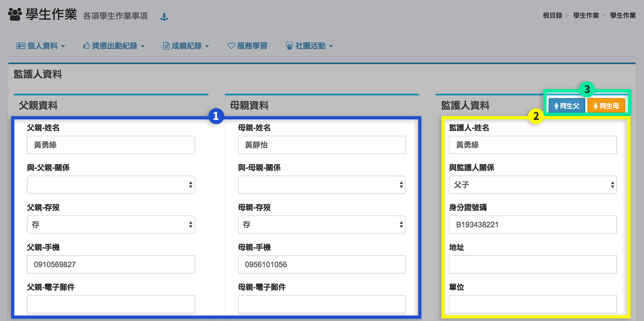Go to 服務學習 page
Screen dimensions: 644x321
pos(247,46)
